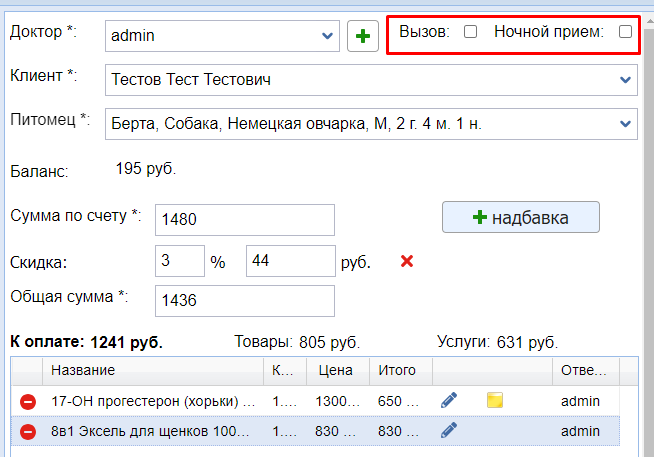
Task: Enable the Вызов checkbox
Action: click(470, 32)
